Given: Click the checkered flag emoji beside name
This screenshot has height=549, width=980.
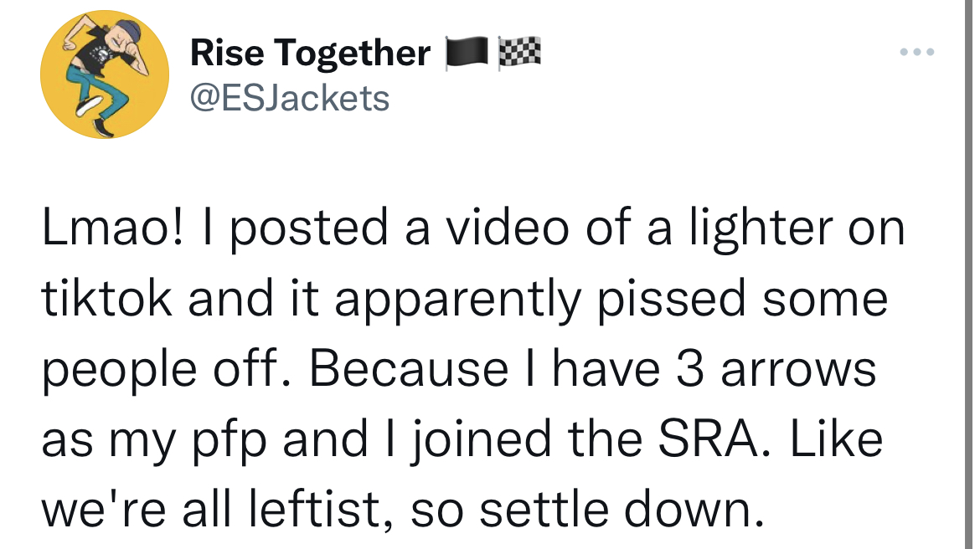Looking at the screenshot, I should tap(519, 53).
